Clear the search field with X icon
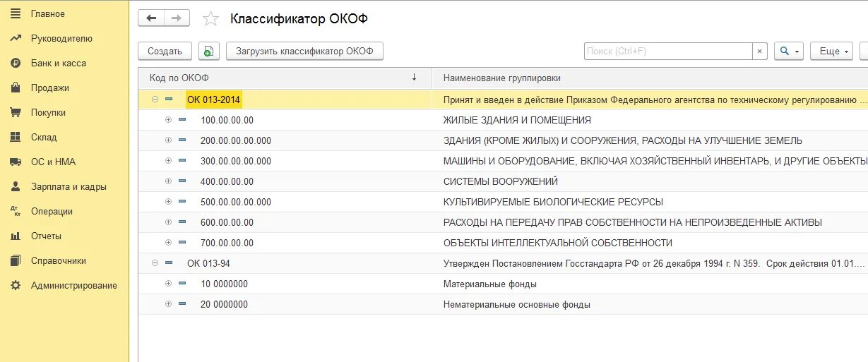Viewport: 868px width, 362px height. click(x=759, y=51)
